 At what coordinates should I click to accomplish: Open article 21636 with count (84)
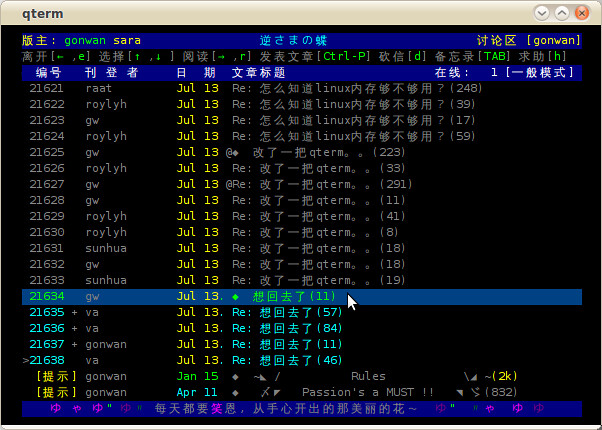pyautogui.click(x=302, y=328)
